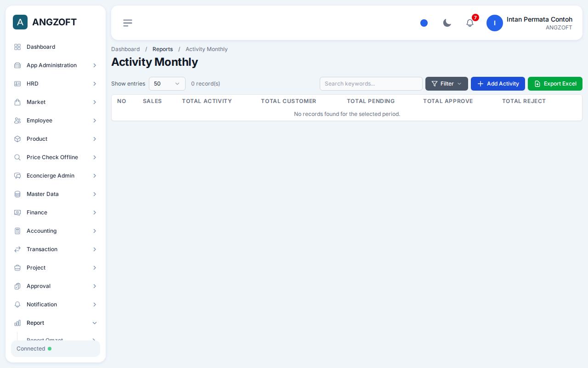Open Dashboard from the sidebar
The width and height of the screenshot is (588, 368).
point(56,47)
